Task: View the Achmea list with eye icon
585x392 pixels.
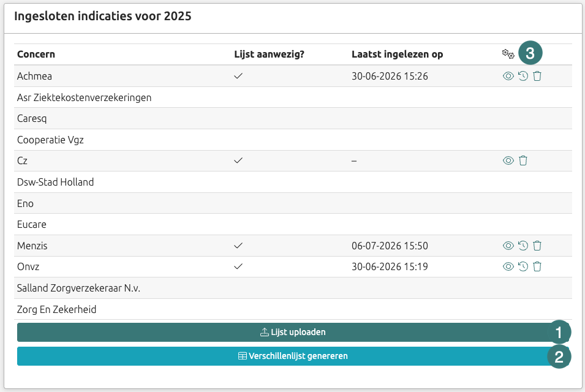Action: 508,76
